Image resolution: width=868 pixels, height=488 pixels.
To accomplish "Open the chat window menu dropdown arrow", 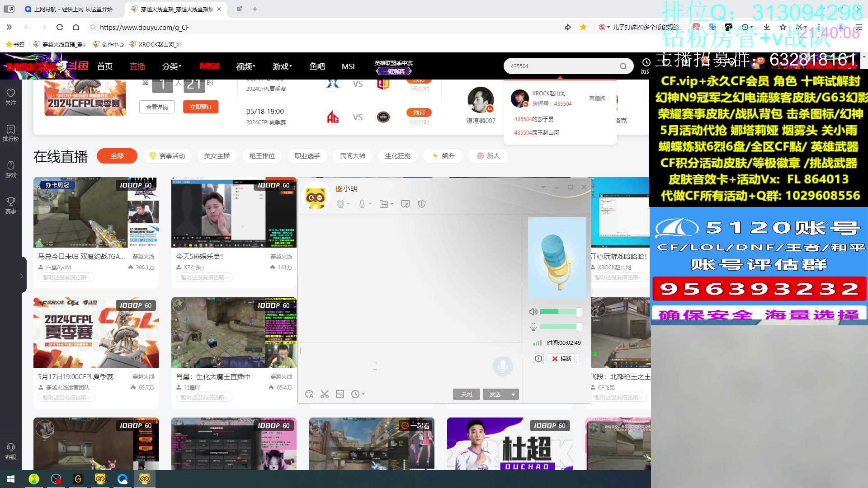I will [543, 187].
